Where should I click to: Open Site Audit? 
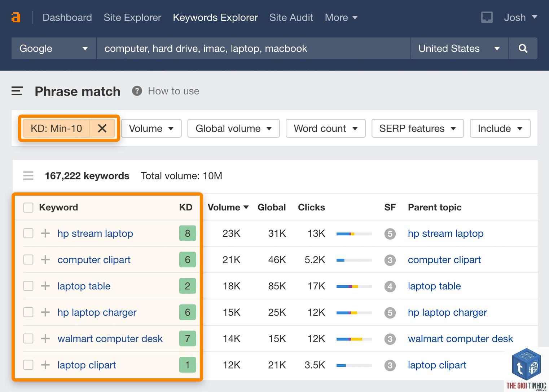click(291, 17)
